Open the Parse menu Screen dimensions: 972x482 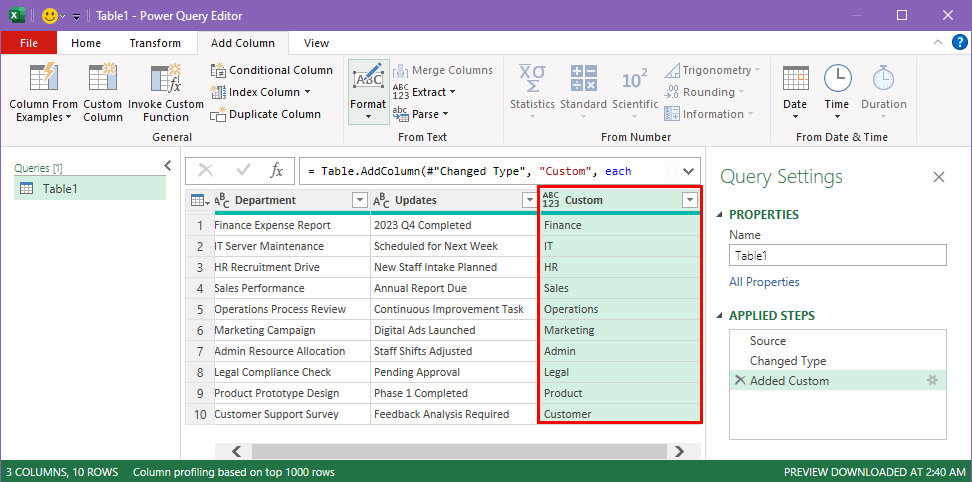(x=421, y=114)
